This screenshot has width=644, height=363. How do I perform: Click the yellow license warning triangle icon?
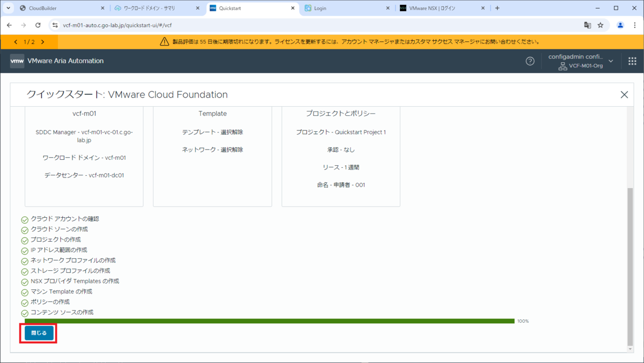click(x=165, y=41)
